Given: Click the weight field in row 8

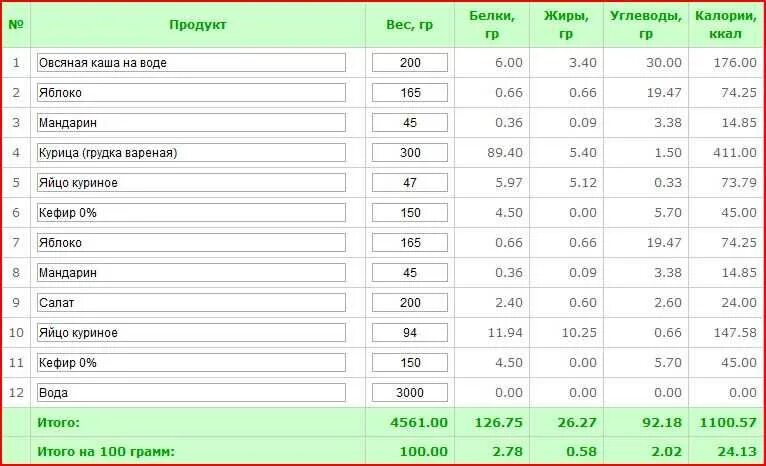Looking at the screenshot, I should tap(410, 273).
